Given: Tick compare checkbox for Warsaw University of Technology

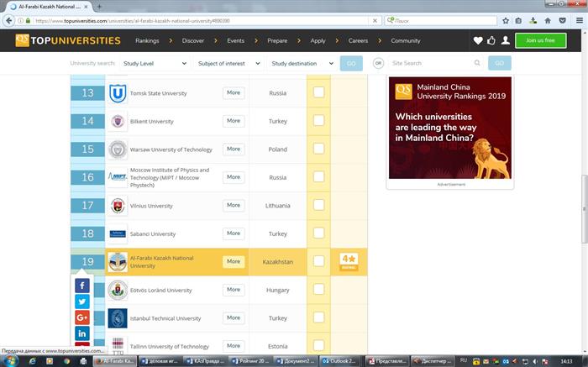Looking at the screenshot, I should tap(318, 149).
